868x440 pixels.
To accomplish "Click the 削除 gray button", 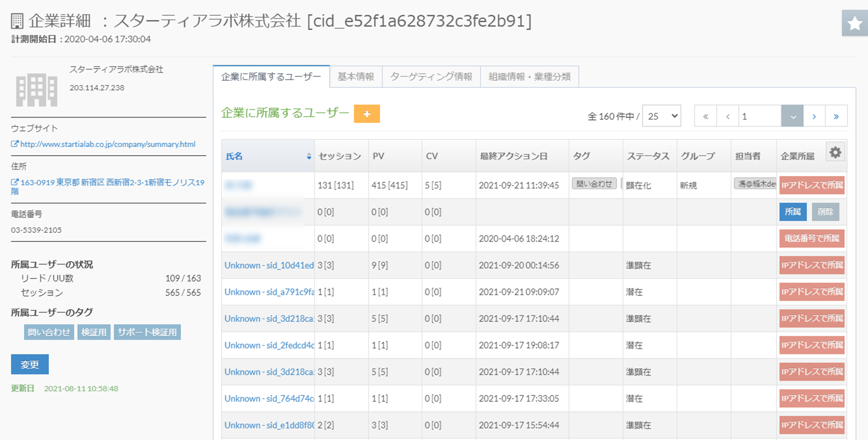I will click(825, 212).
